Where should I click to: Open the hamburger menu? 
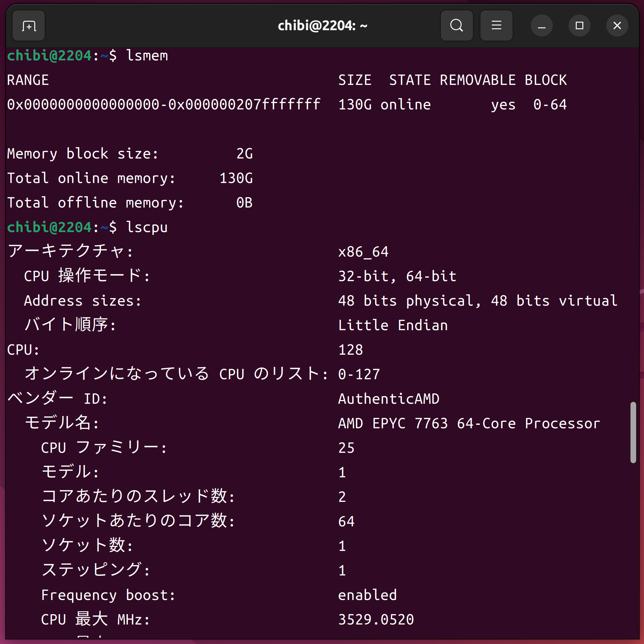coord(496,26)
